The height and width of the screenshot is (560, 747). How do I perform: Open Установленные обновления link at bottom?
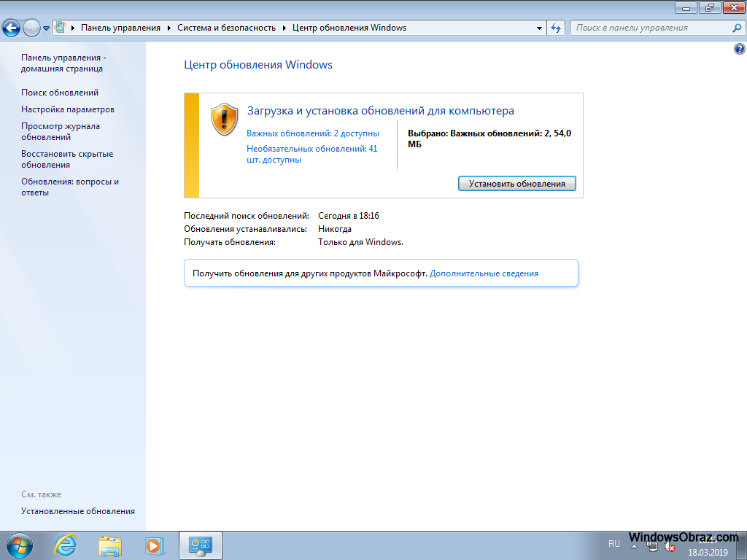[x=77, y=511]
